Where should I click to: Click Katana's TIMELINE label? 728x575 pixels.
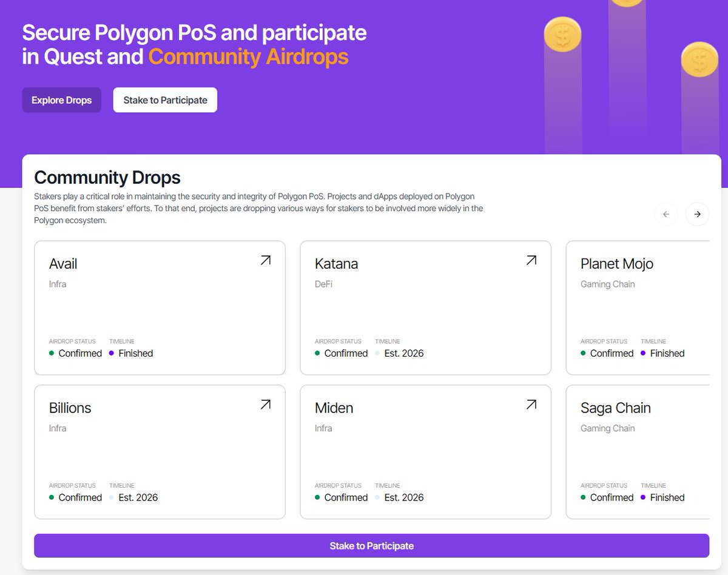tap(388, 341)
